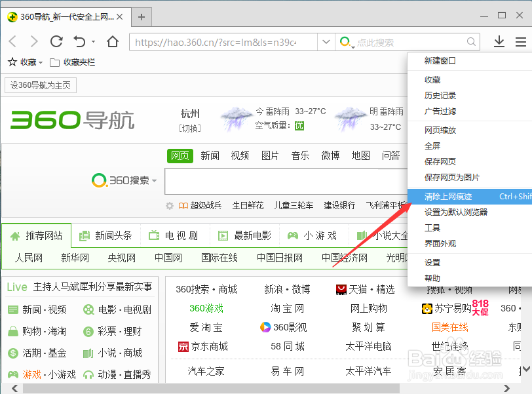
Task: Go forward with the forward arrow
Action: point(34,42)
